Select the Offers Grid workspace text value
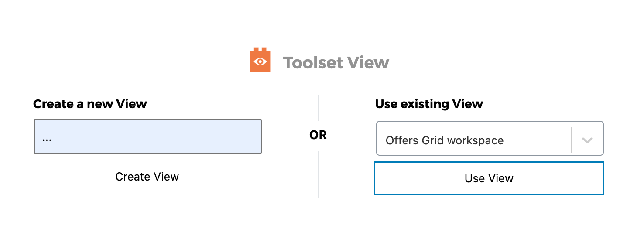The height and width of the screenshot is (232, 644). click(x=445, y=140)
